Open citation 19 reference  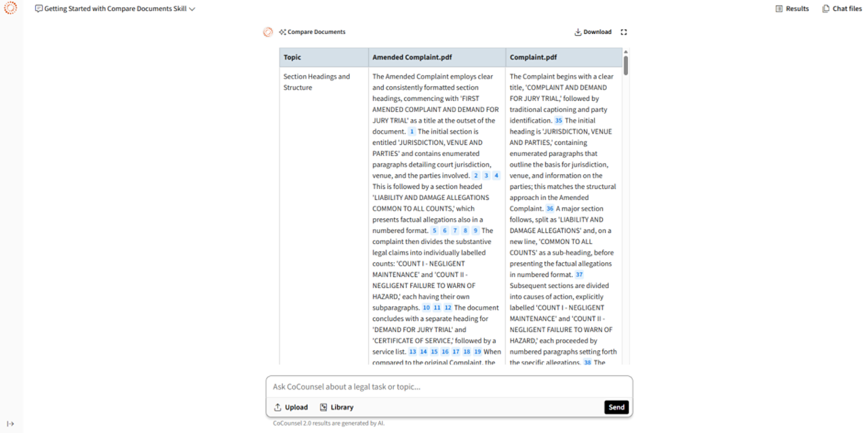click(477, 352)
